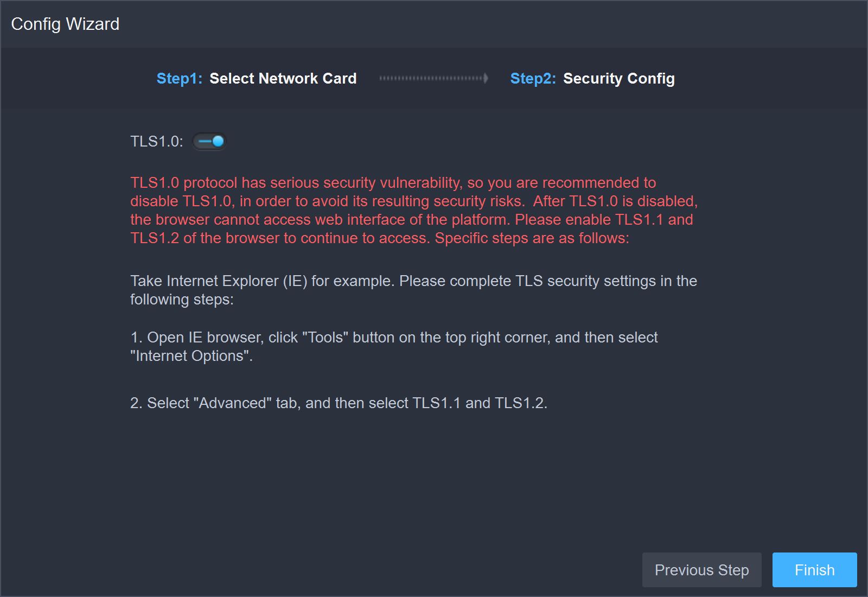Click the "Select Network Card" heading text

coord(283,79)
